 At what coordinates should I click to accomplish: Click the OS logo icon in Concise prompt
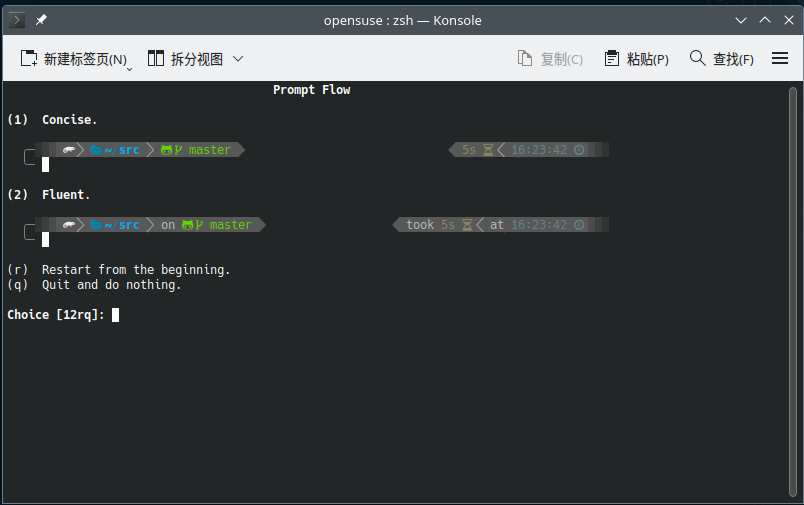[x=69, y=150]
